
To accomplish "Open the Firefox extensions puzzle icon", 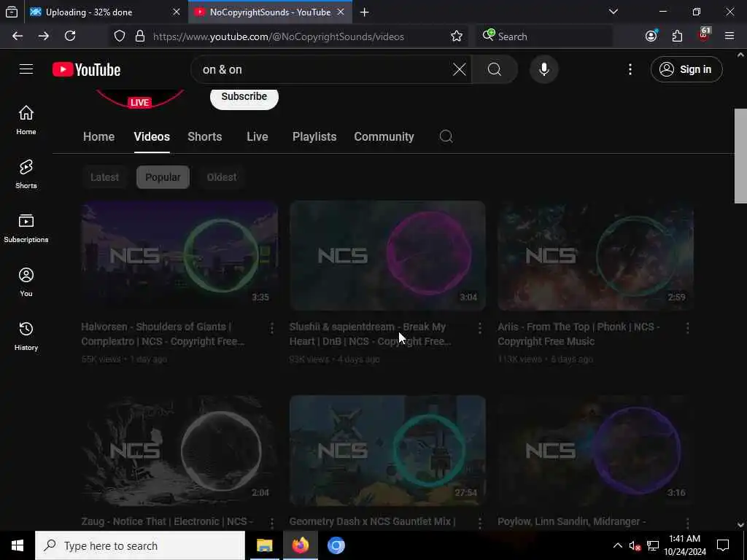I will tap(677, 36).
